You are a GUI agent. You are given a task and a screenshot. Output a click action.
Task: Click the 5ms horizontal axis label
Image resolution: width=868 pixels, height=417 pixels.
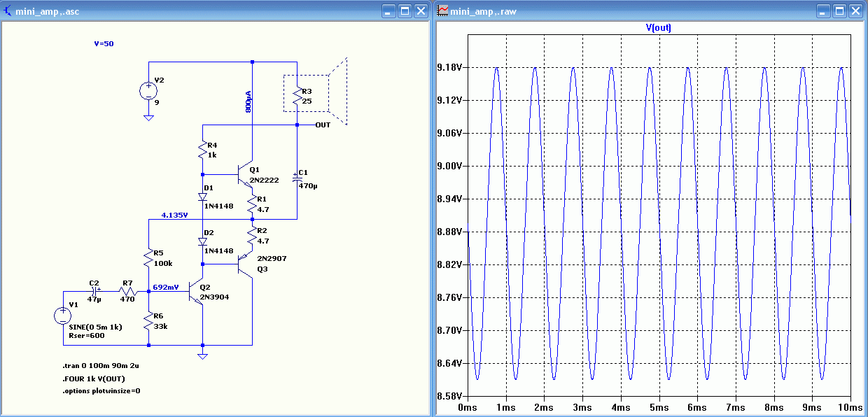tap(659, 407)
